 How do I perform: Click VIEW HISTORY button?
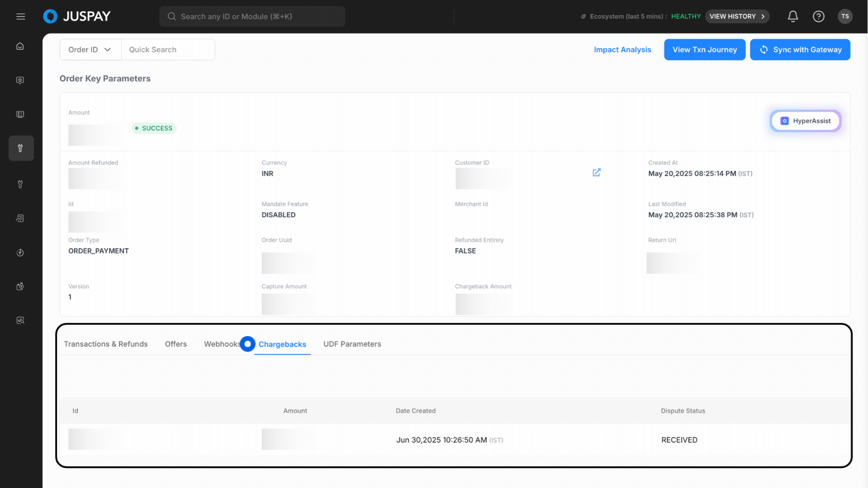point(737,17)
